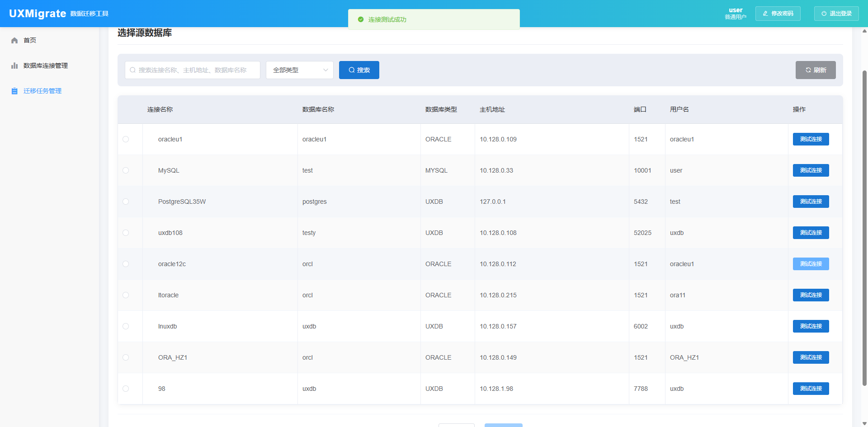Open 迁移任务管理 sidebar menu item
The height and width of the screenshot is (427, 868).
click(42, 91)
